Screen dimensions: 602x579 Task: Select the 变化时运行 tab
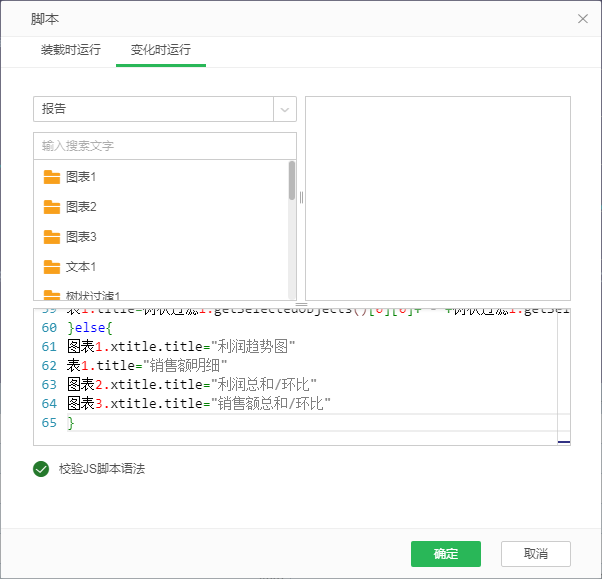point(160,50)
